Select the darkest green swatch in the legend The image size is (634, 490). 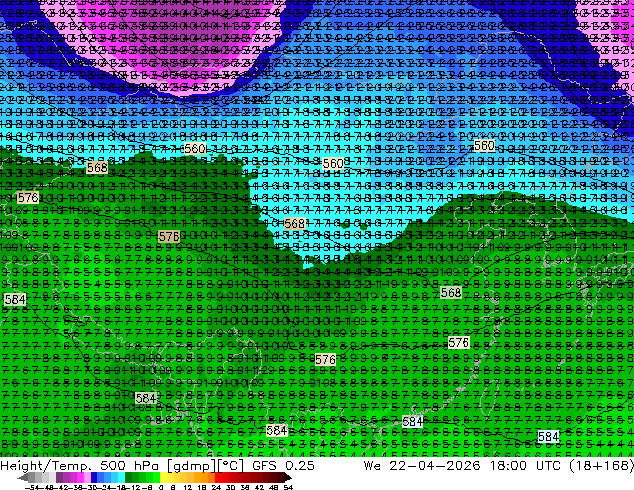129,477
